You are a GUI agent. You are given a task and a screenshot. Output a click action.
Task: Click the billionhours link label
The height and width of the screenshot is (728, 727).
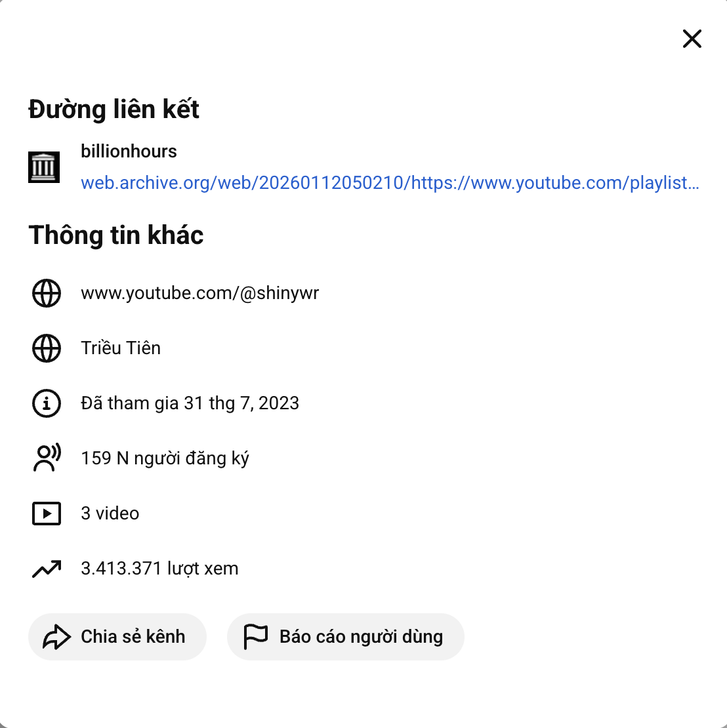pyautogui.click(x=129, y=151)
